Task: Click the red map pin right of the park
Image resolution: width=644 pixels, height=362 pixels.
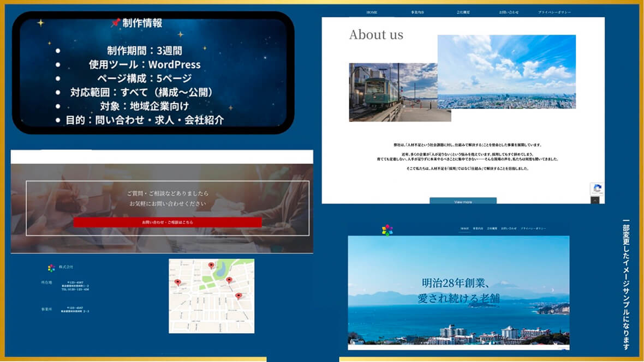Action: click(x=229, y=280)
